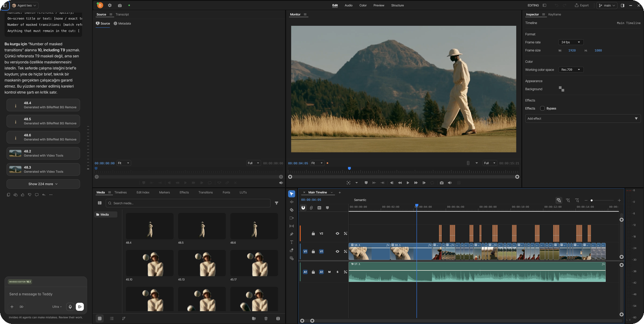Switch media bin to grid view
The width and height of the screenshot is (644, 324).
pyautogui.click(x=100, y=318)
